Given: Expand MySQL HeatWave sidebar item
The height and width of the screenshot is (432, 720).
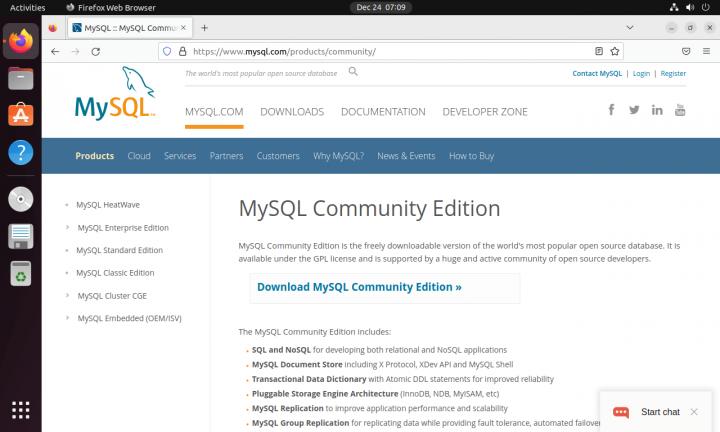Looking at the screenshot, I should 107,204.
